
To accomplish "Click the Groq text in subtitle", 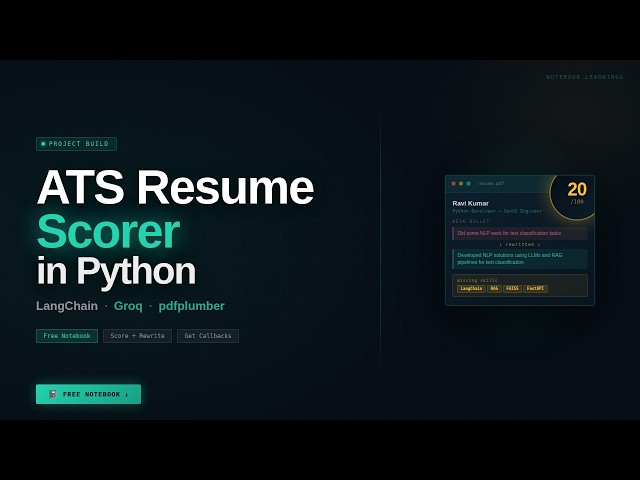I will pos(128,306).
